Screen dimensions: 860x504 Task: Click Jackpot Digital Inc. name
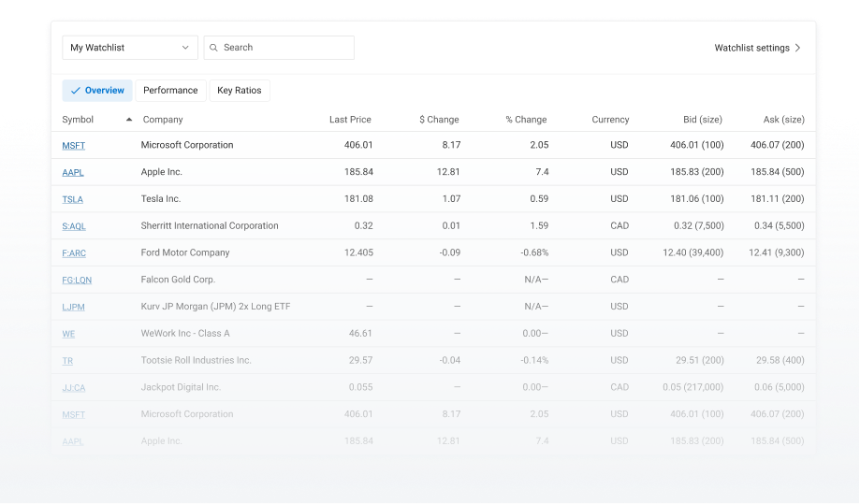tap(181, 387)
